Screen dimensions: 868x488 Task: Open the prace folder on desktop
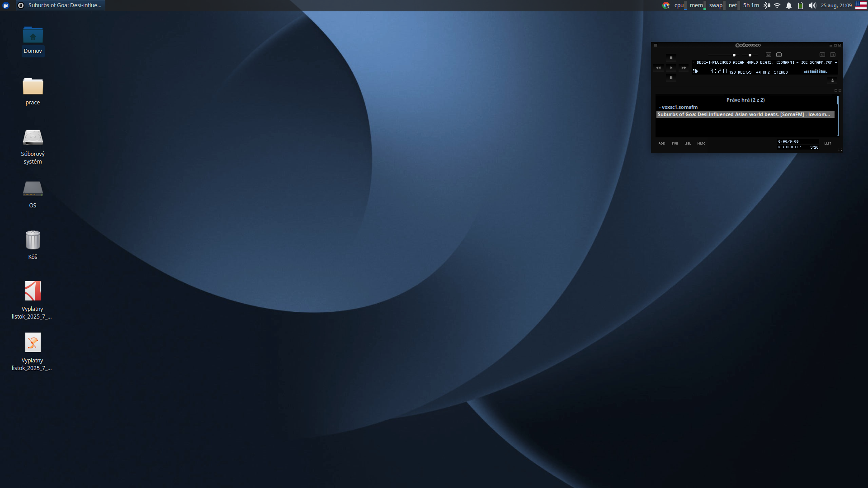[x=33, y=87]
